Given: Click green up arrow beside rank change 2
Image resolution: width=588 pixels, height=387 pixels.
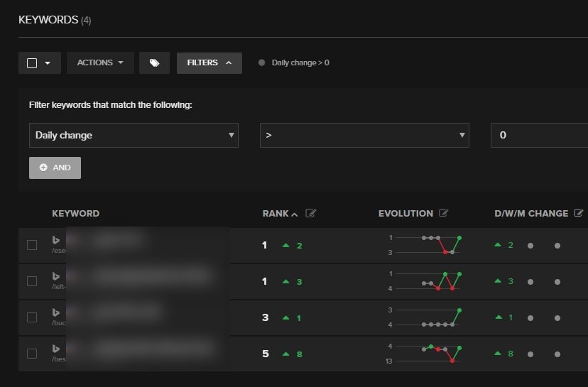Looking at the screenshot, I should pyautogui.click(x=285, y=245).
